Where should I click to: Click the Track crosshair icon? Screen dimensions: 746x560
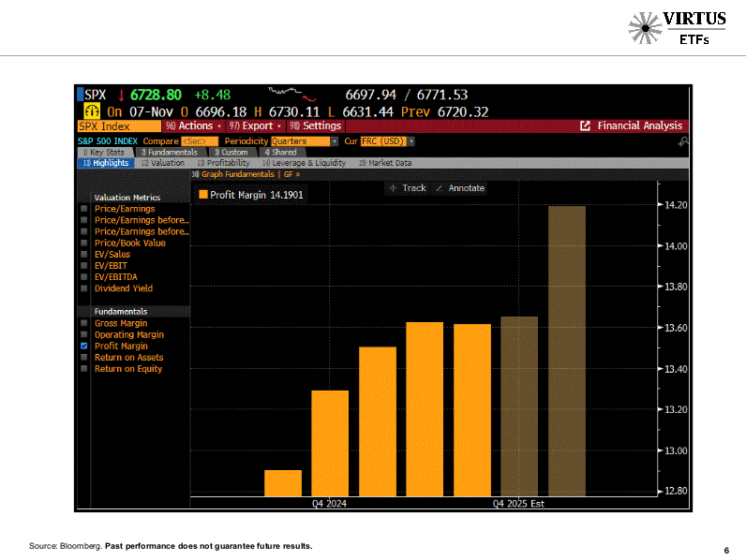(x=392, y=188)
